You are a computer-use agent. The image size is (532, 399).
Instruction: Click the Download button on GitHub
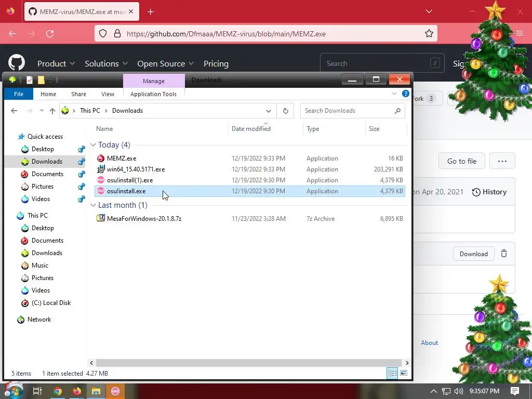pyautogui.click(x=474, y=254)
